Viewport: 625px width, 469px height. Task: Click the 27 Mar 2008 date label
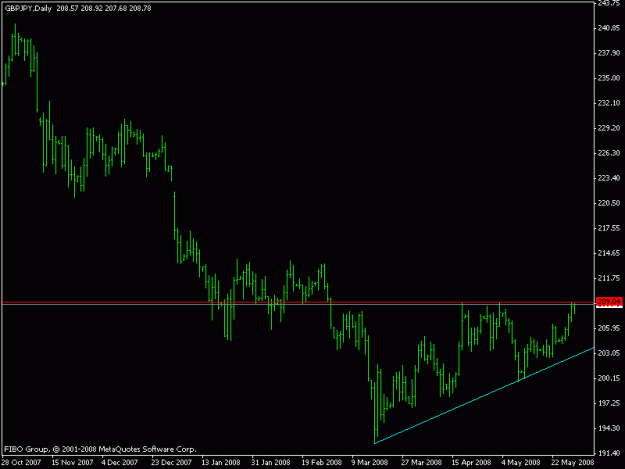pos(421,462)
